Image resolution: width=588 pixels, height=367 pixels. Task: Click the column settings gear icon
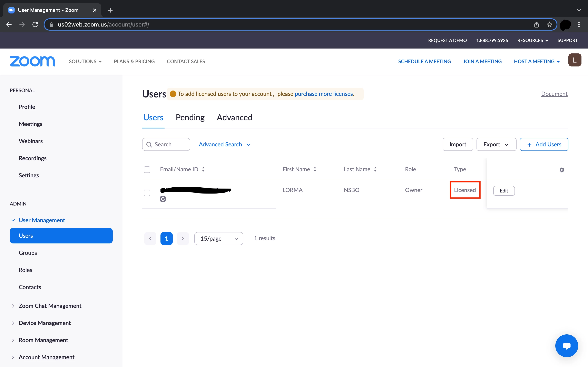561,170
